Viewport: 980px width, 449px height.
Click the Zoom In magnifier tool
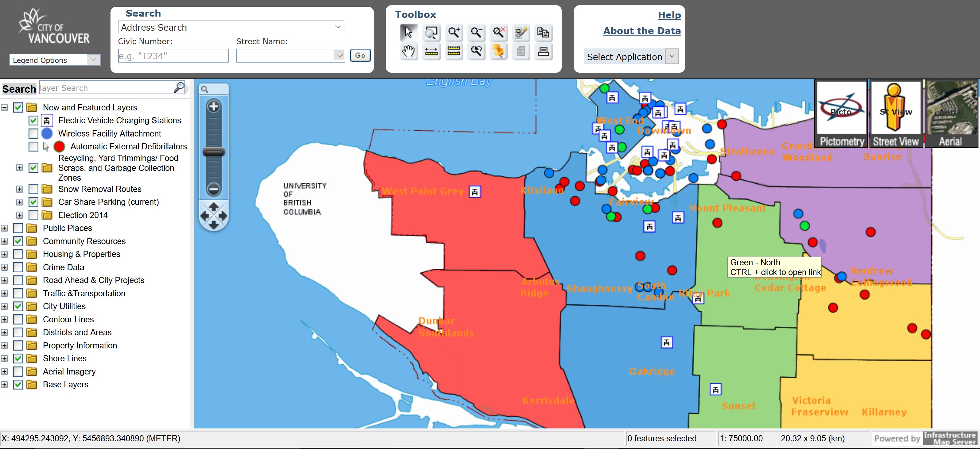click(x=454, y=32)
